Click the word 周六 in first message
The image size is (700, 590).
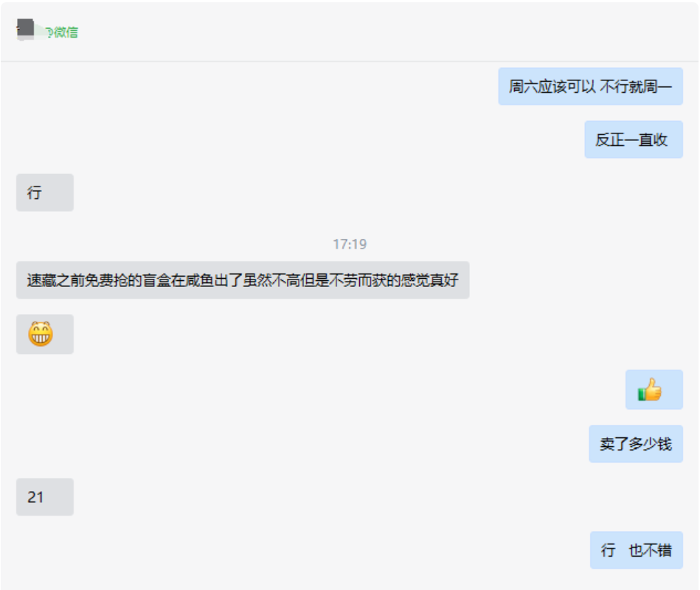(x=523, y=86)
